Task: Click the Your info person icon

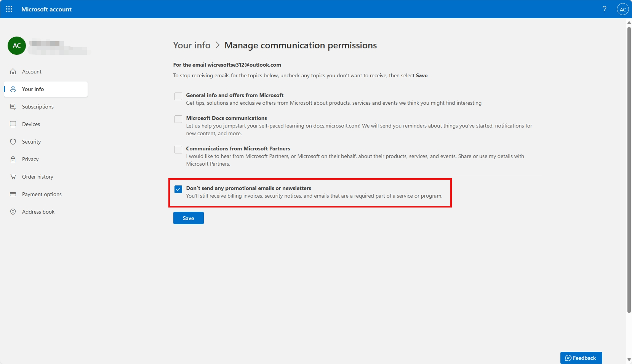Action: point(13,89)
